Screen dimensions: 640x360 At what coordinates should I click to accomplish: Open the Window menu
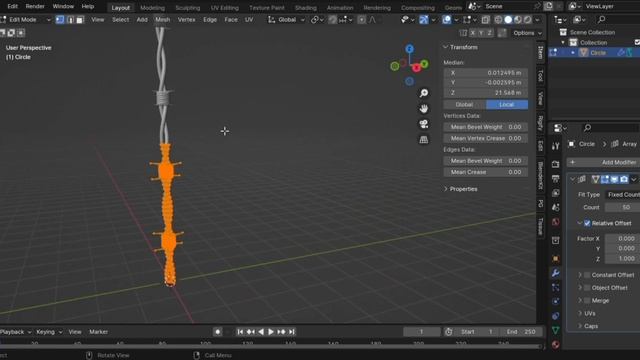[x=63, y=7]
